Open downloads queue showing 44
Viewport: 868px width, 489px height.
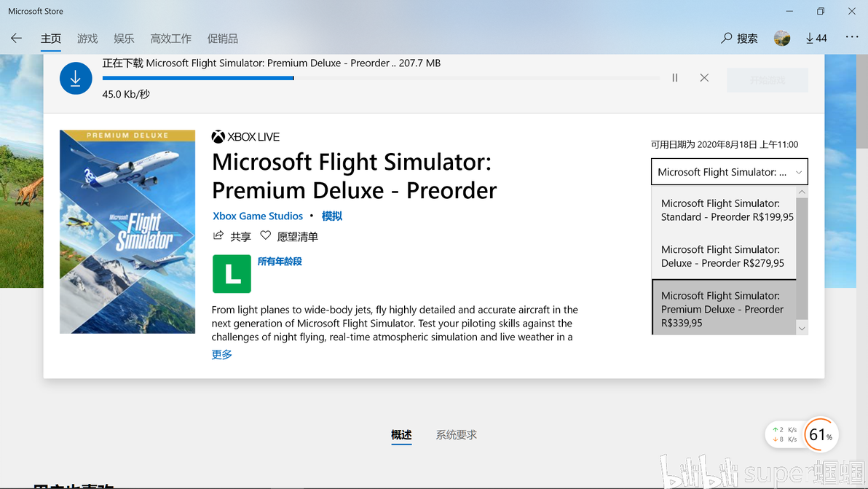[x=816, y=38]
